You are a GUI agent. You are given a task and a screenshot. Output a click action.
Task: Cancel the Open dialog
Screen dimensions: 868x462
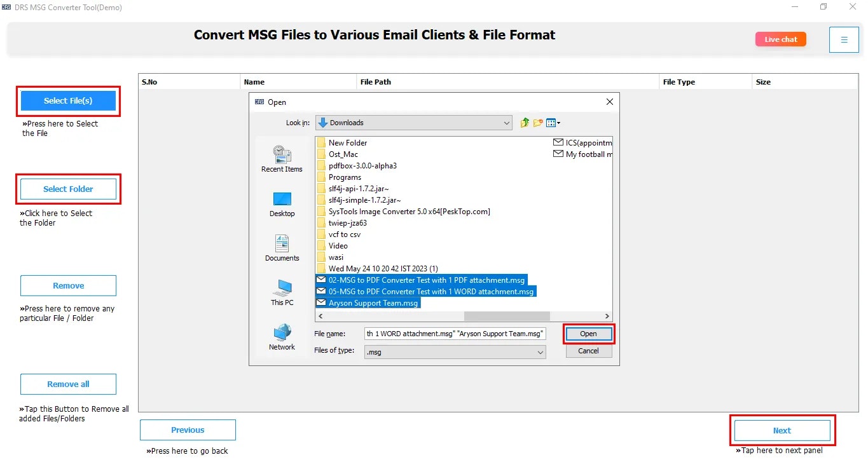(588, 351)
